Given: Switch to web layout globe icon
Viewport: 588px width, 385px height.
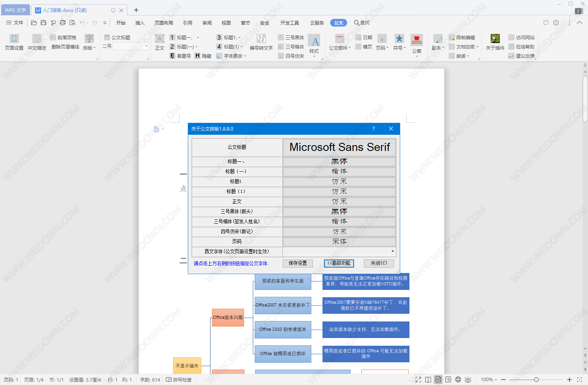Looking at the screenshot, I should [458, 380].
